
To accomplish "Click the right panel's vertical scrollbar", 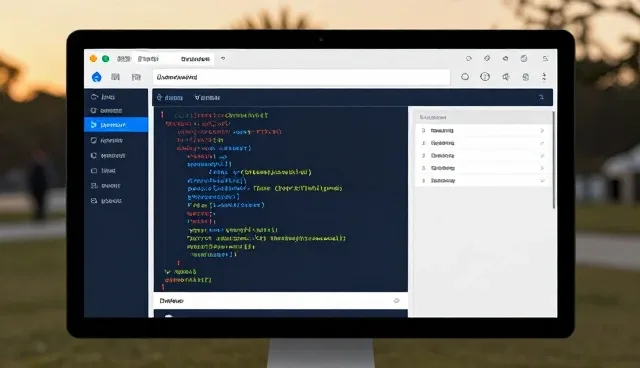I will pos(553,160).
